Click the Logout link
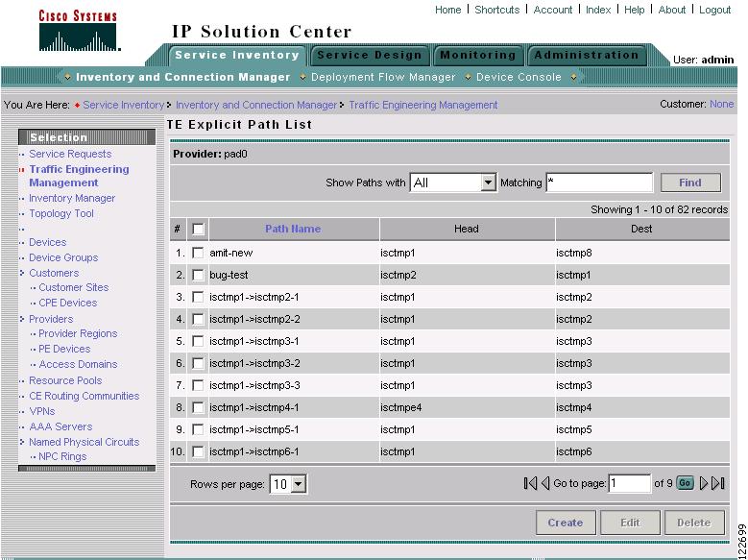 click(714, 10)
